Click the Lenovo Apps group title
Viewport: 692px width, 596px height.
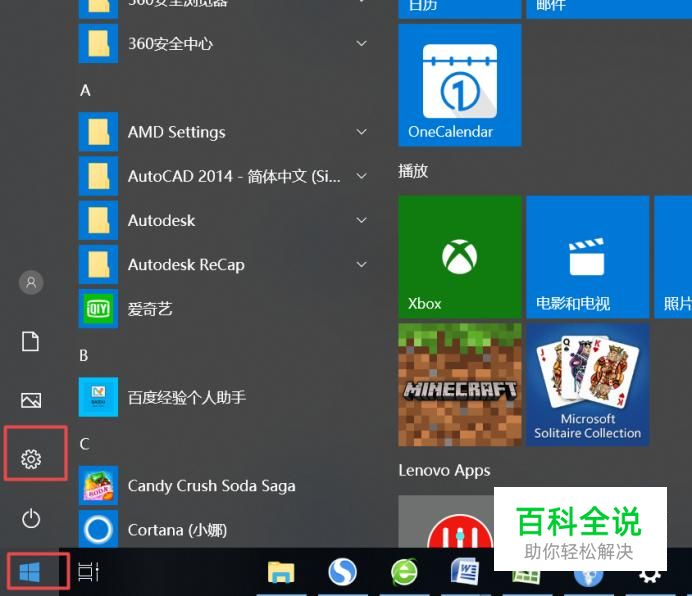coord(444,471)
